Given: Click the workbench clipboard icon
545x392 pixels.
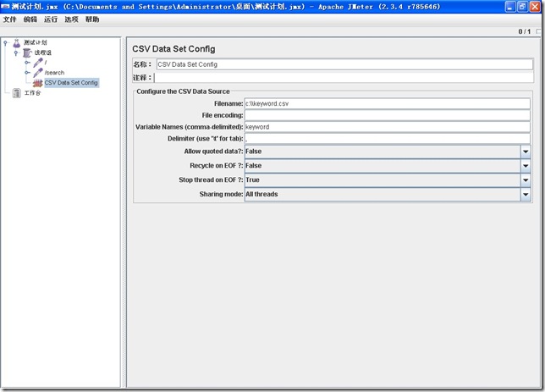Looking at the screenshot, I should click(x=17, y=93).
